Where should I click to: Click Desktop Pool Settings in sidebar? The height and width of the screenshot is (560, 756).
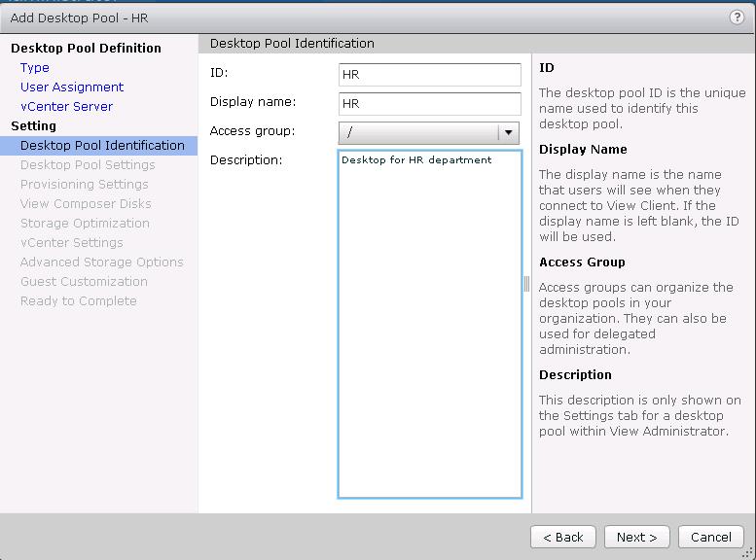(88, 165)
